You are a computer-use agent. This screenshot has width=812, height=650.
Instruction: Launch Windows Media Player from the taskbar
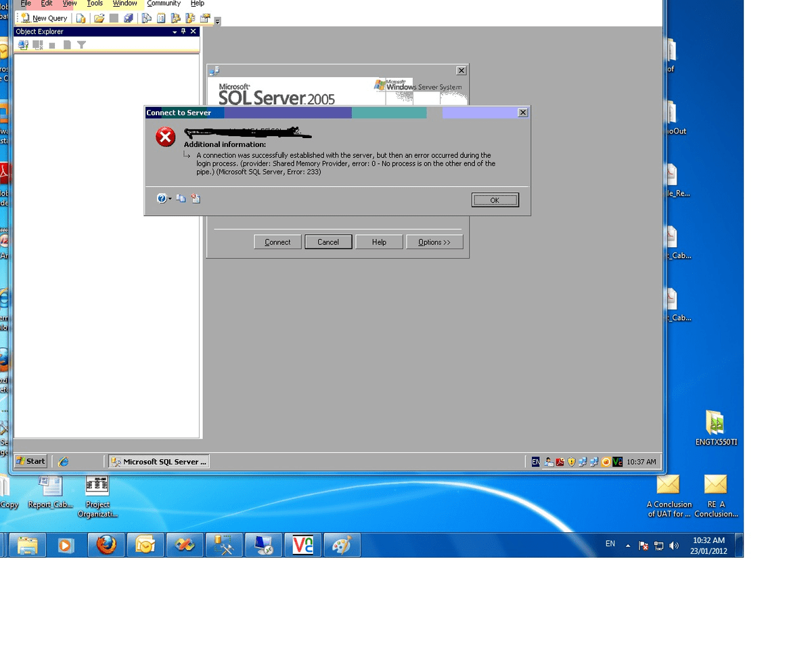(x=66, y=545)
